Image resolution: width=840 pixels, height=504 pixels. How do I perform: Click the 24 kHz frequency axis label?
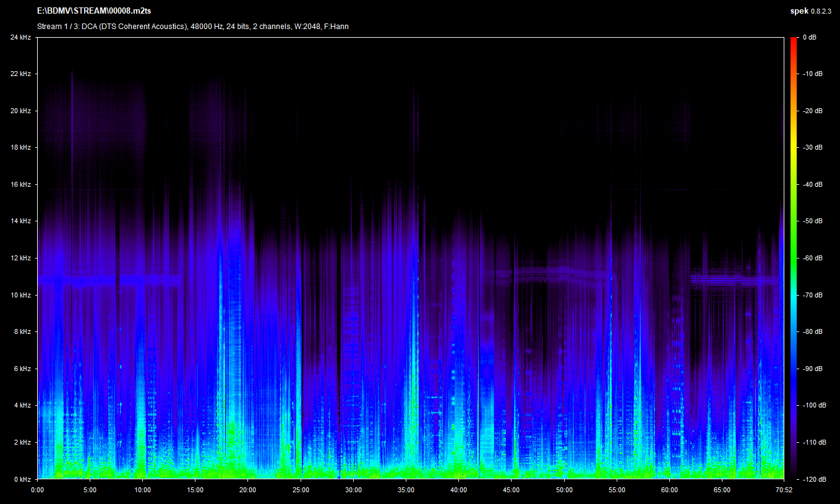20,38
